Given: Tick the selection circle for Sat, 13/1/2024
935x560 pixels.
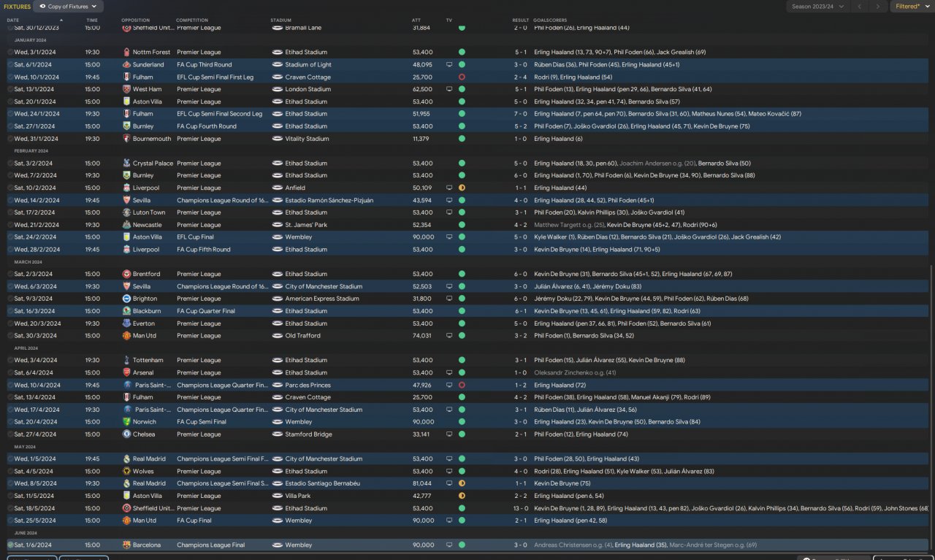Looking at the screenshot, I should tap(10, 89).
